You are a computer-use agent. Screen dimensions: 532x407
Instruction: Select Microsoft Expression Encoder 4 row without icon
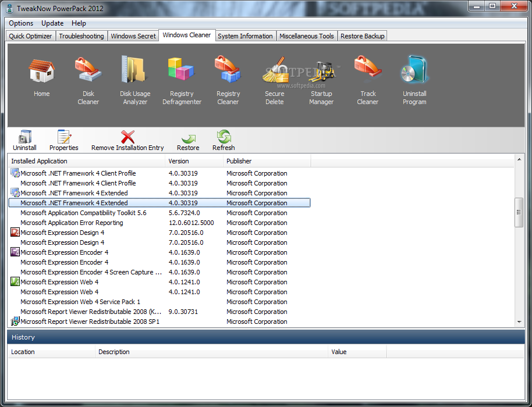point(159,262)
